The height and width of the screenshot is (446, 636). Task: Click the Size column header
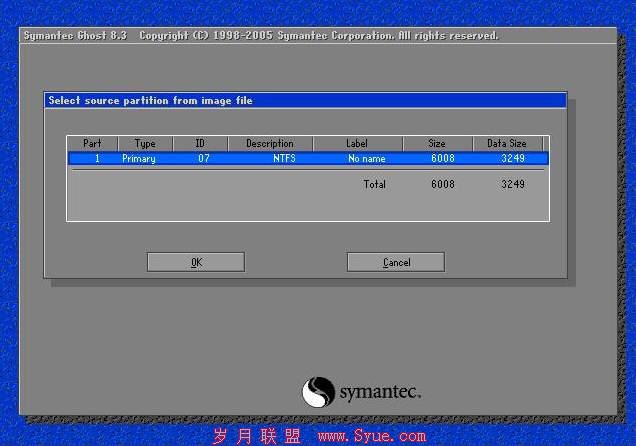437,144
